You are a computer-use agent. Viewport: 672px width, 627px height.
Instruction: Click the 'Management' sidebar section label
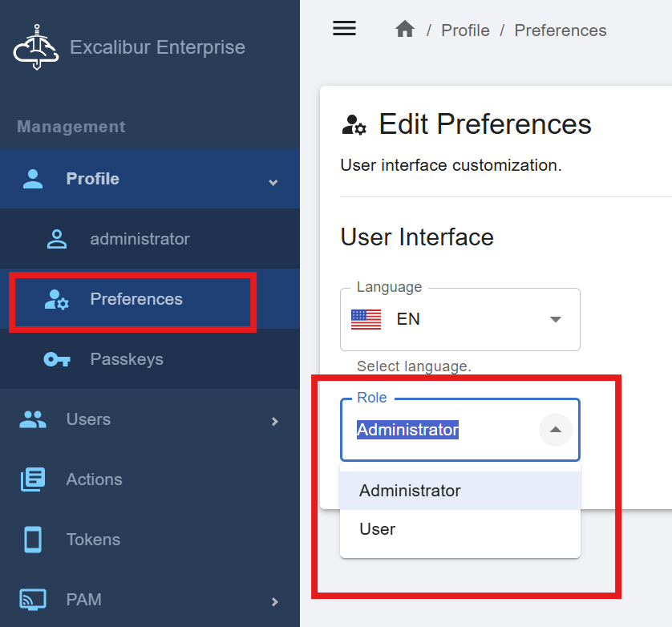[71, 127]
